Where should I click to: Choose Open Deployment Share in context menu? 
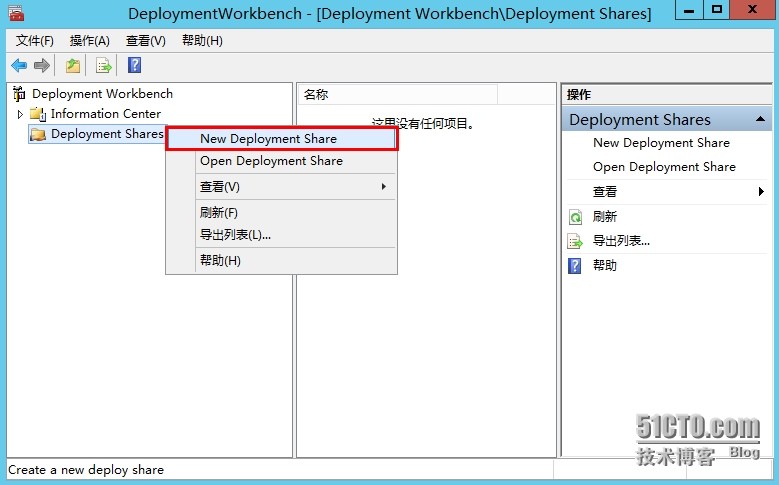[282, 161]
